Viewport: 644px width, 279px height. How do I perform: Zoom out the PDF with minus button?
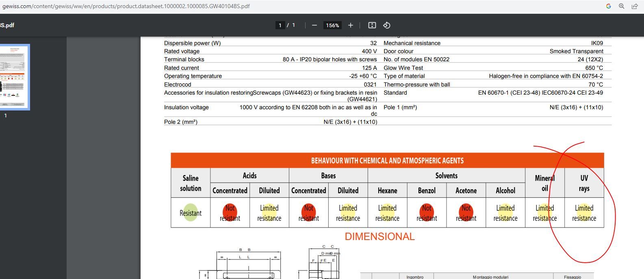[x=314, y=25]
